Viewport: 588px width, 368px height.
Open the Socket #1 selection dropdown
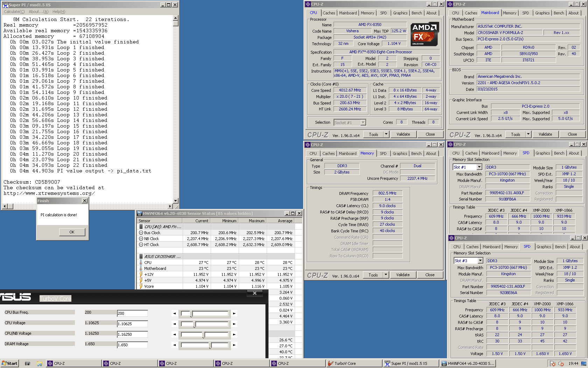363,122
